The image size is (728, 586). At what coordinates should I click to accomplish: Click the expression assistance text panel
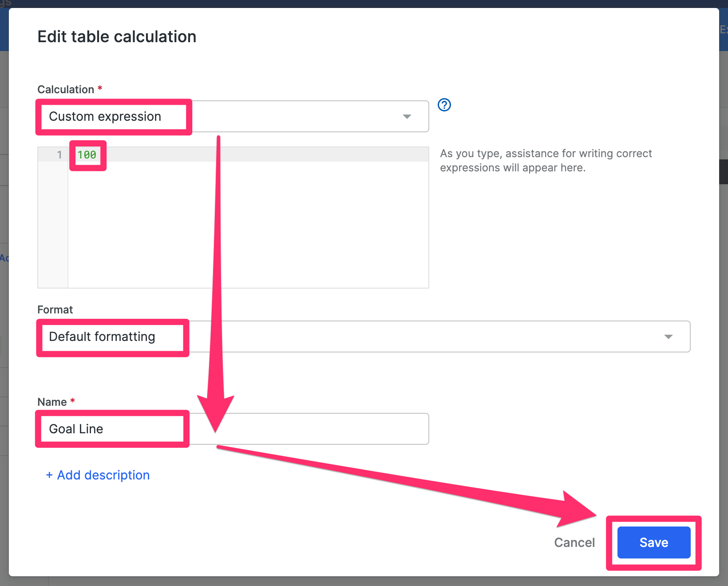(x=546, y=160)
